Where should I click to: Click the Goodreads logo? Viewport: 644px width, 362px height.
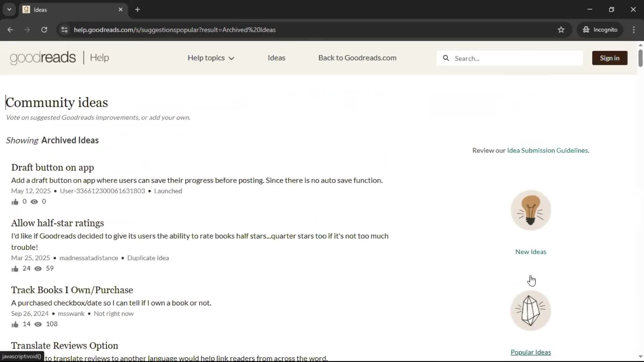coord(43,58)
